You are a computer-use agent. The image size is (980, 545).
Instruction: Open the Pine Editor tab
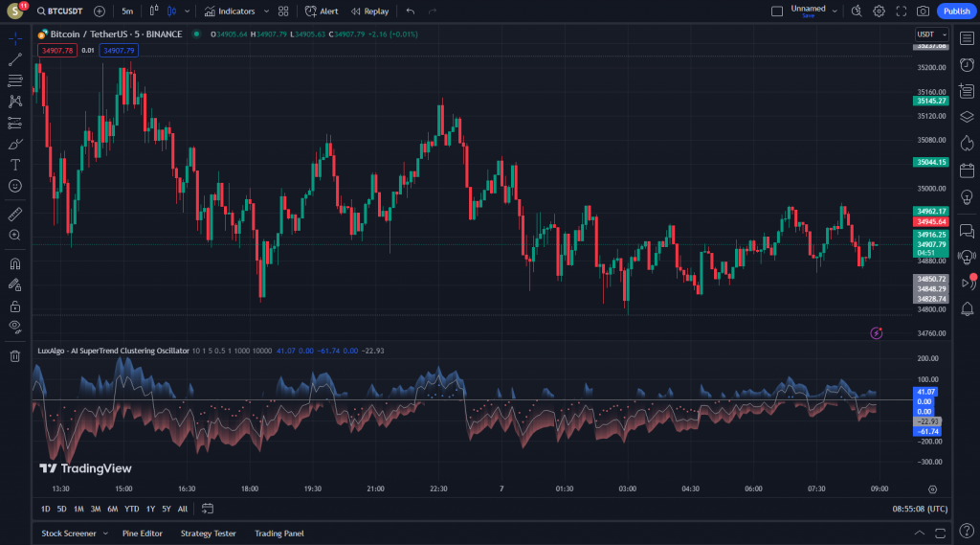pyautogui.click(x=143, y=534)
